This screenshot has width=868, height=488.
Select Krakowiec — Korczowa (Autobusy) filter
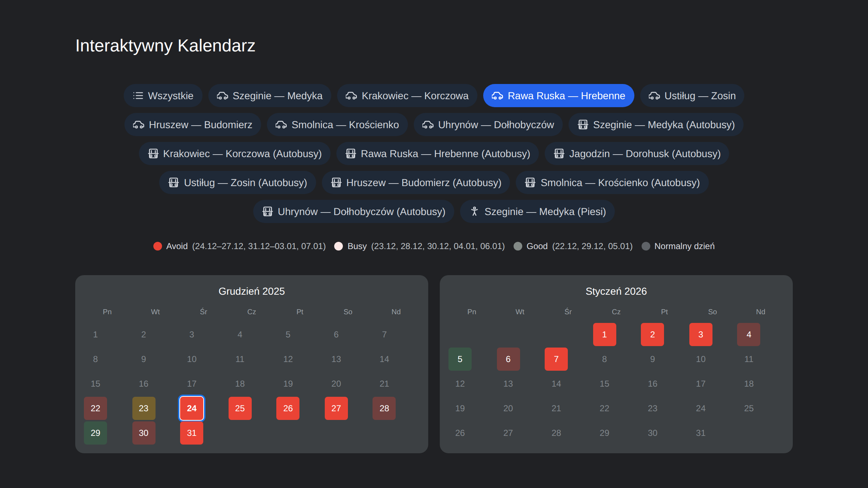point(234,153)
